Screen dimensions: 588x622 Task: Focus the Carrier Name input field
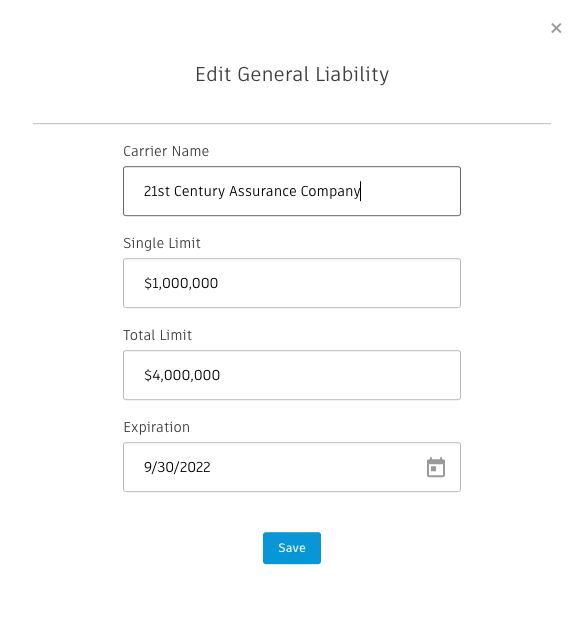coord(292,191)
